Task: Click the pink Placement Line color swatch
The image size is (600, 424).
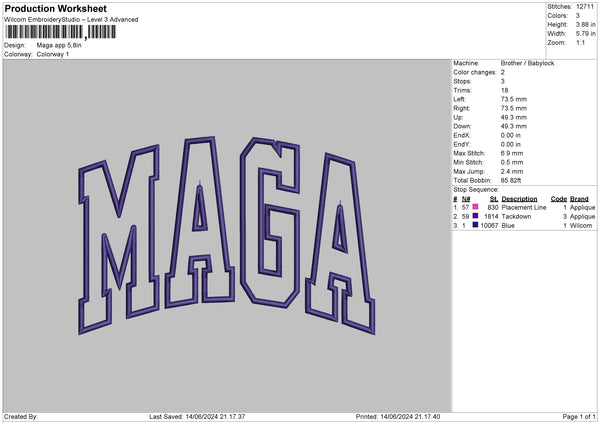Action: (x=475, y=207)
